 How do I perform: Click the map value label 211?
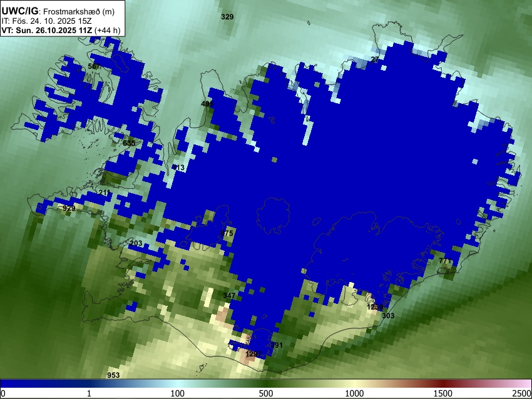(105, 193)
